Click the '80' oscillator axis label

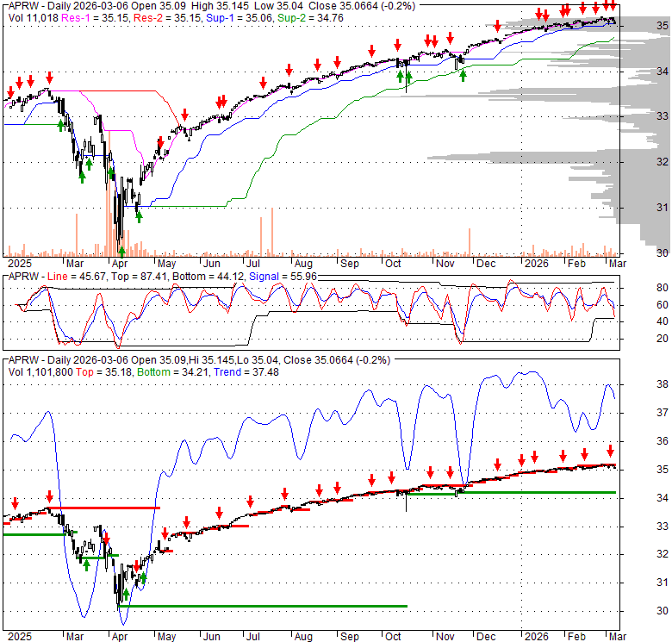click(x=663, y=288)
